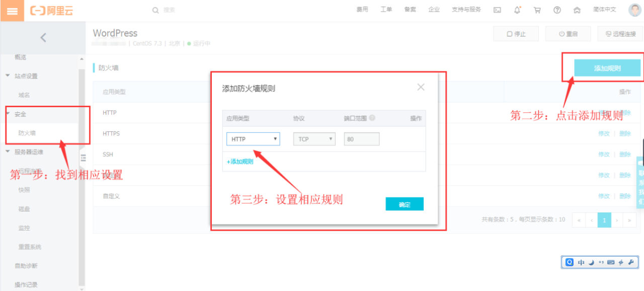Toggle the sidebar collapse handle
The width and height of the screenshot is (644, 291).
click(84, 158)
